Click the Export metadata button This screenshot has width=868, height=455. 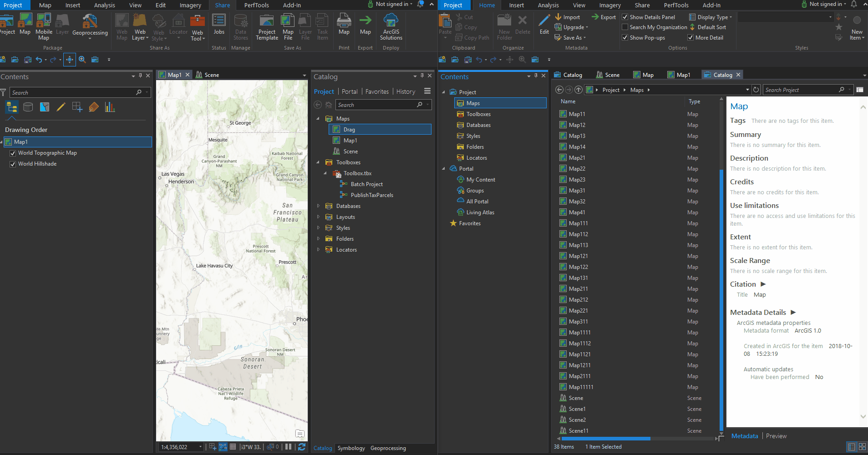[604, 17]
